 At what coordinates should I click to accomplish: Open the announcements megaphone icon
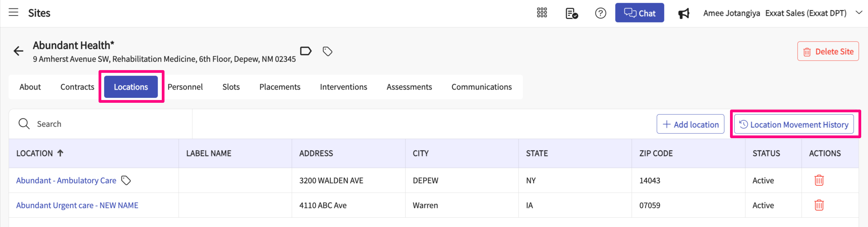(684, 13)
